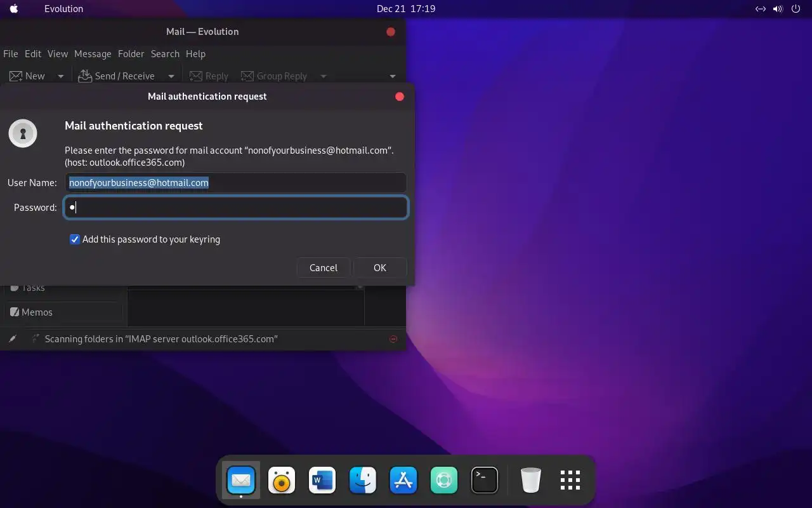Confirm the authentication dialog with OK
Screen dimensions: 812x508
380,268
